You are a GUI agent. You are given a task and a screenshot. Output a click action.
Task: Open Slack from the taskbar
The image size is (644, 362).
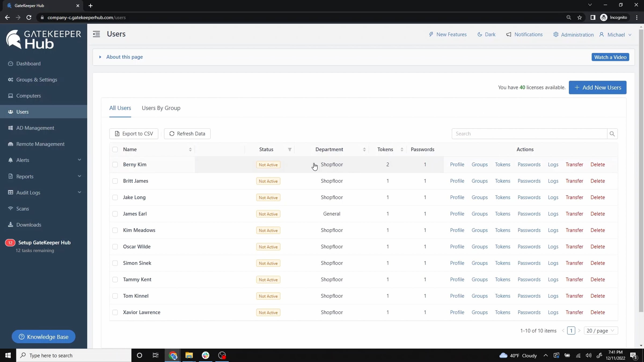(206, 355)
